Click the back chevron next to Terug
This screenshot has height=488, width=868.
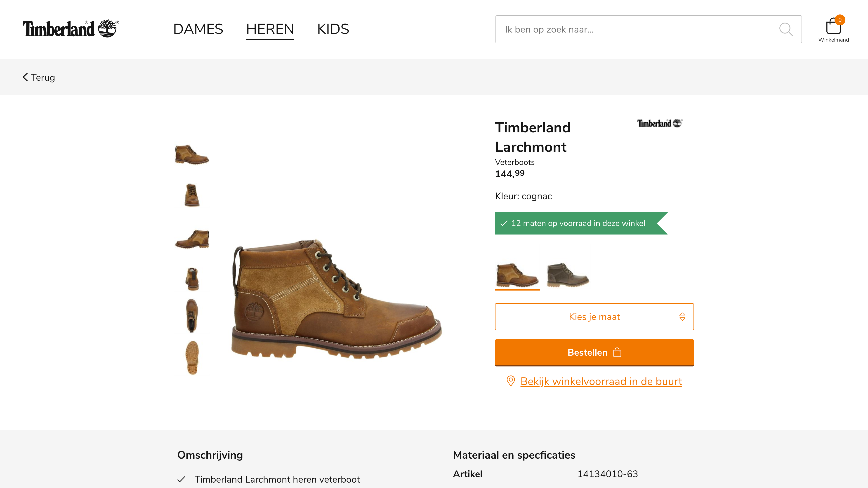pos(25,77)
